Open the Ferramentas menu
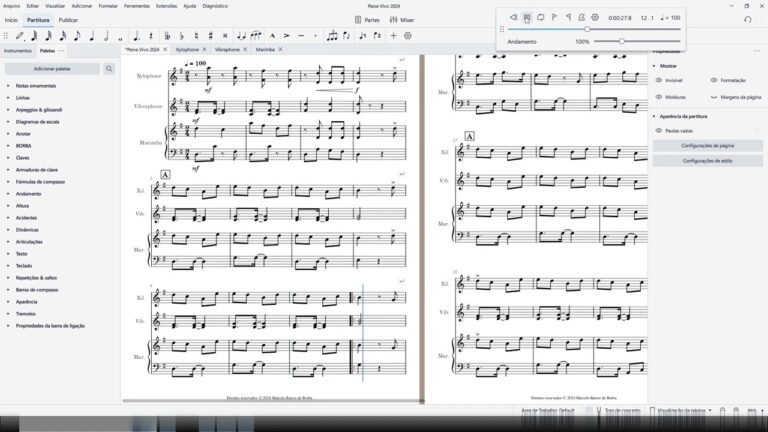Image resolution: width=768 pixels, height=432 pixels. pyautogui.click(x=136, y=6)
